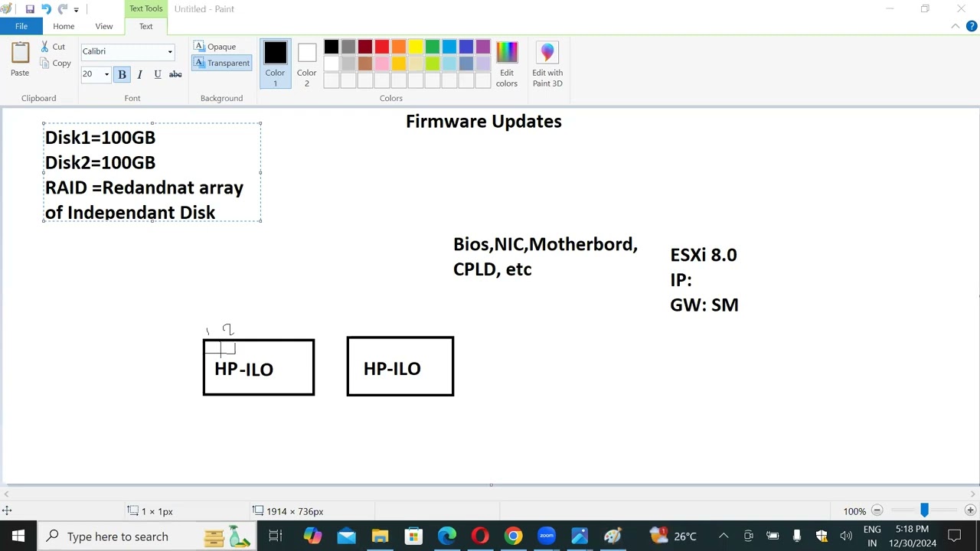Select the Color 1 button
The height and width of the screenshot is (551, 980).
click(x=276, y=64)
